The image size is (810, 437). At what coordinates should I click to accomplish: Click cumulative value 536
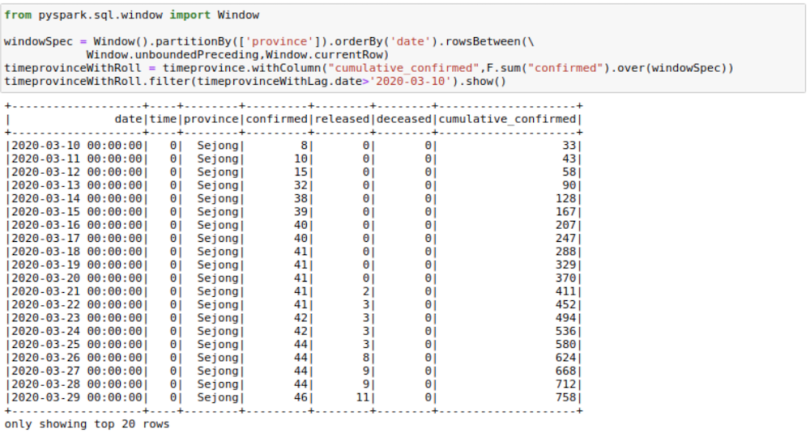566,331
